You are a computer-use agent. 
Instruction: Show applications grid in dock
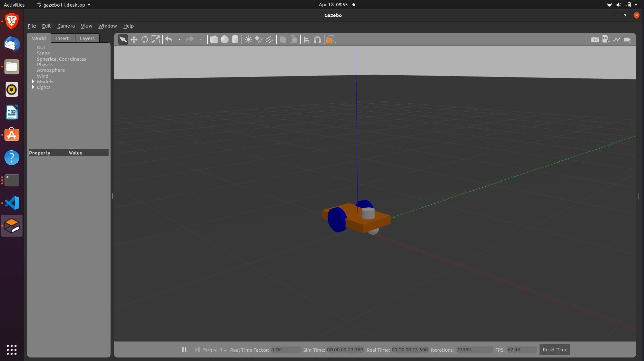(12, 349)
